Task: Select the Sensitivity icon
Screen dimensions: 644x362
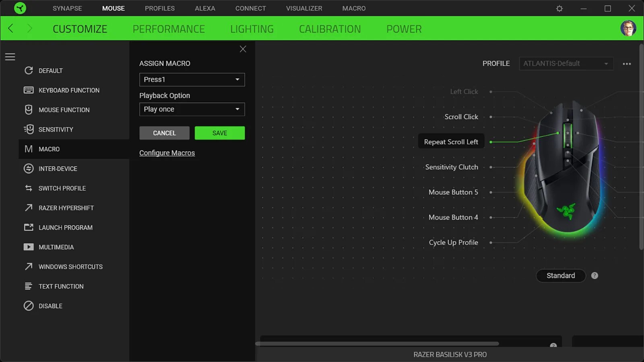Action: 29,129
